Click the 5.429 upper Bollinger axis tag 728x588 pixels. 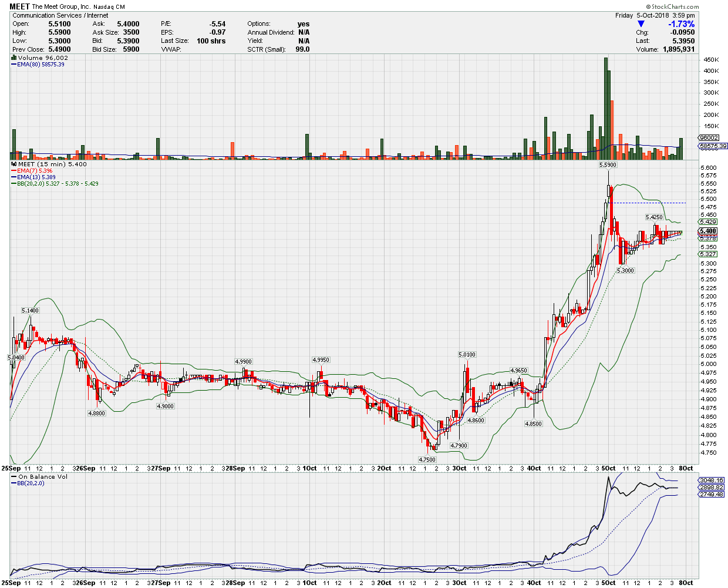coord(708,221)
